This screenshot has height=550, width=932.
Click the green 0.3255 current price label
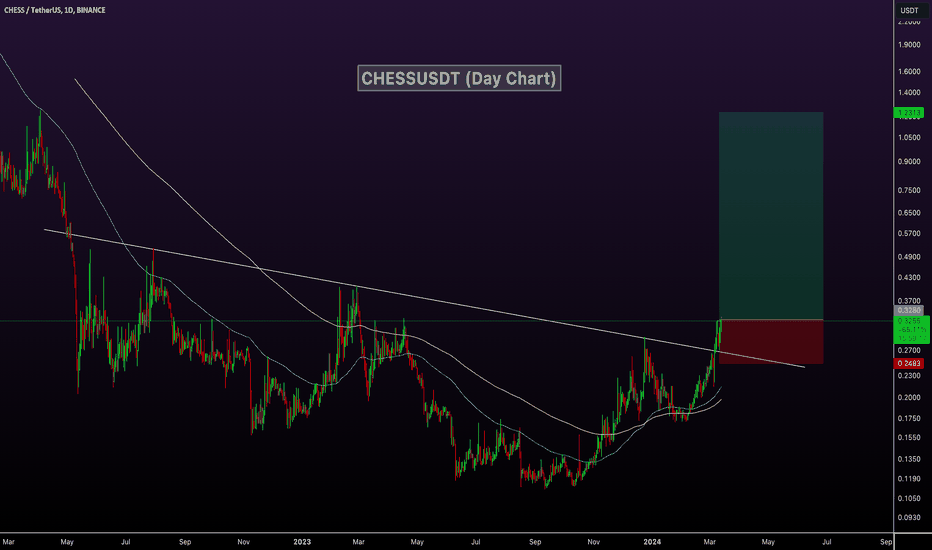coord(911,329)
